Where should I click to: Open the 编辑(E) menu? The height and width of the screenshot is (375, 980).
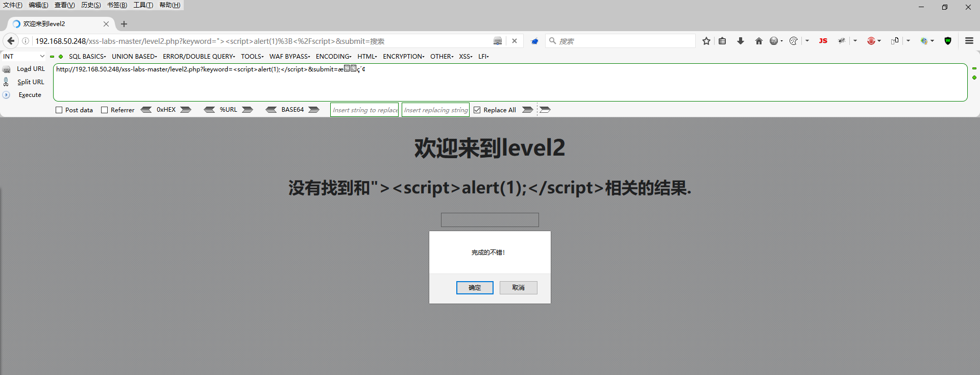(x=38, y=5)
